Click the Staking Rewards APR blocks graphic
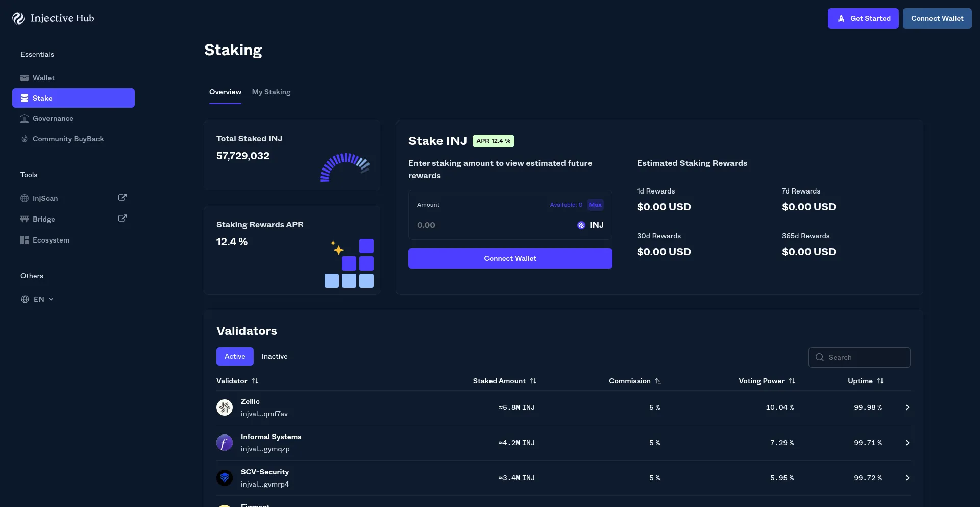The height and width of the screenshot is (507, 980). tap(349, 263)
